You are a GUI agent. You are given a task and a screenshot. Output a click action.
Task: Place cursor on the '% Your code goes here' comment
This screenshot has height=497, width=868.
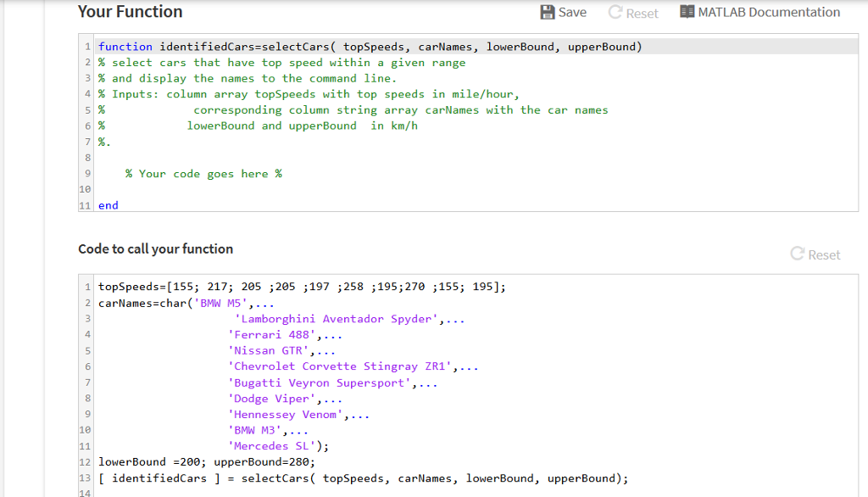pos(203,173)
